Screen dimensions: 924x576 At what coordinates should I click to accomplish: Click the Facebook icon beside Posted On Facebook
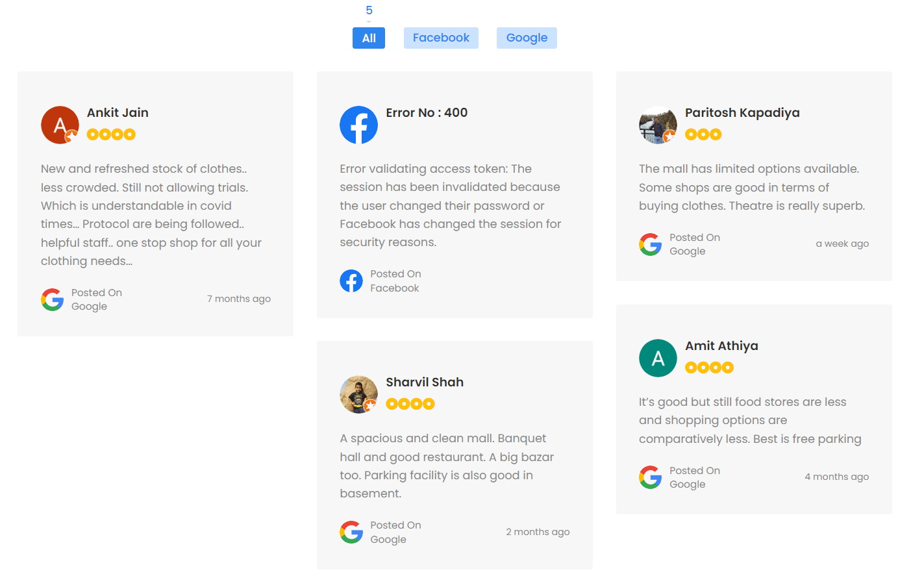click(351, 281)
